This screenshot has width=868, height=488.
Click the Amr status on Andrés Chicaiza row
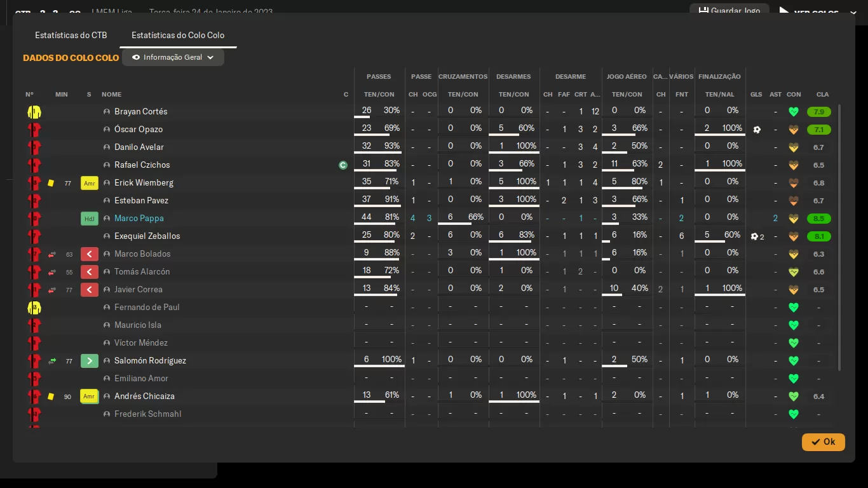[89, 396]
